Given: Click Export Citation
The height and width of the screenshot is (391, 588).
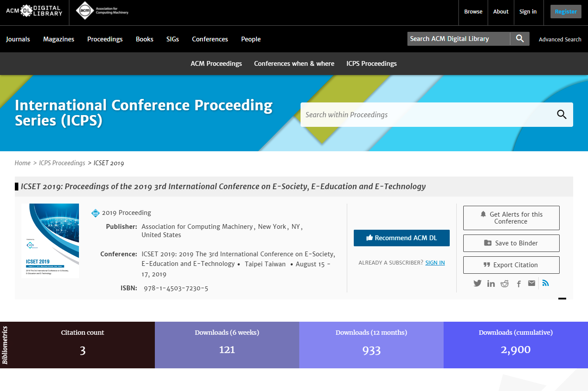Looking at the screenshot, I should pos(511,265).
